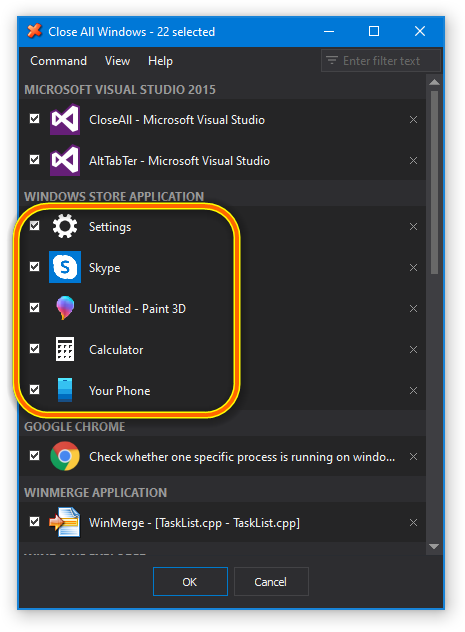Select the 'WinMerge - [TaskList.cpp - TaskList.cpp]' title text

pos(194,523)
